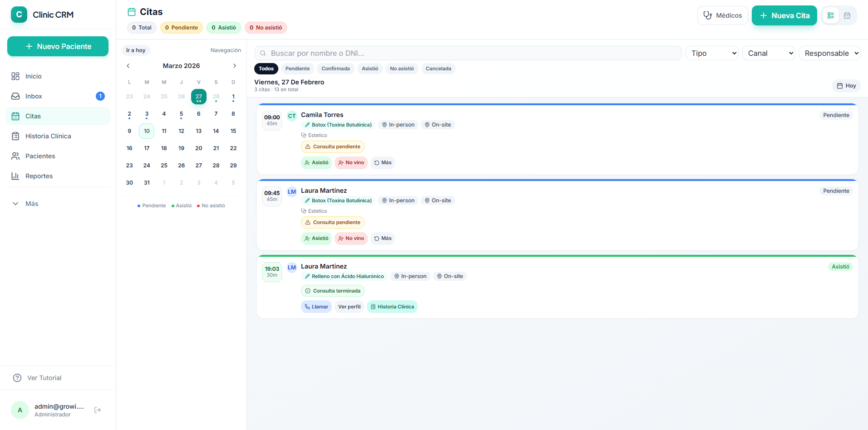Viewport: 868px width, 430px height.
Task: Go to the Pacientes section
Action: click(x=58, y=156)
